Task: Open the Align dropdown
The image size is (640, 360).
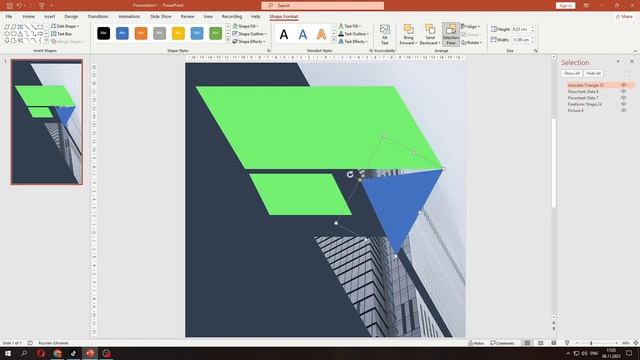Action: tap(471, 27)
